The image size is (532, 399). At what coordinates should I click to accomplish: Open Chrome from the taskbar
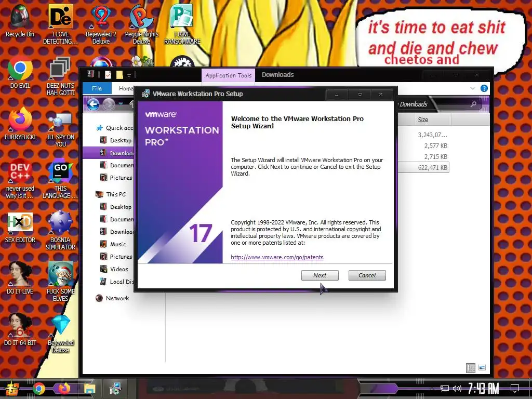pyautogui.click(x=38, y=389)
